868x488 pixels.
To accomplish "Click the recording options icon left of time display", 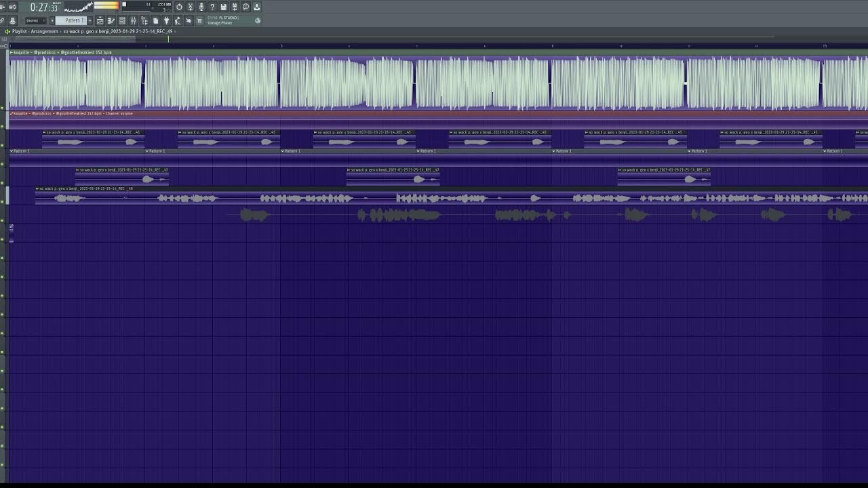I will [x=13, y=7].
